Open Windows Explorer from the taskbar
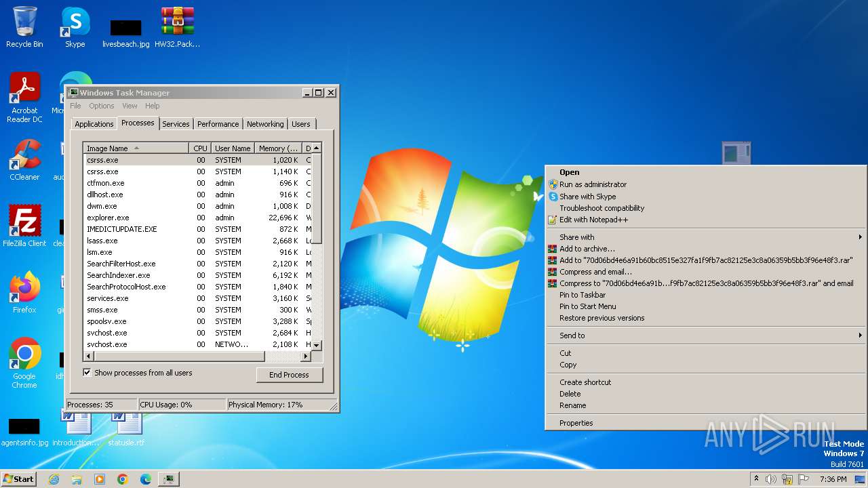Screen dimensions: 868x488 coord(77,479)
